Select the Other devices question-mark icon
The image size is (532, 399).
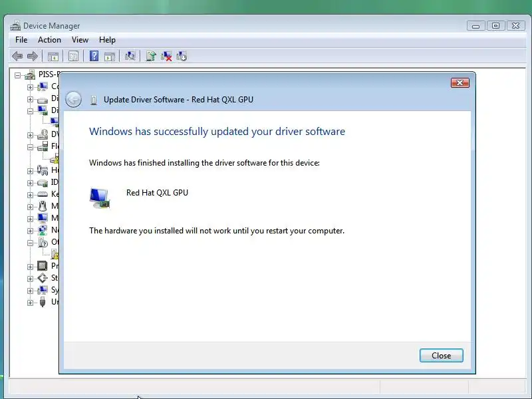click(43, 242)
